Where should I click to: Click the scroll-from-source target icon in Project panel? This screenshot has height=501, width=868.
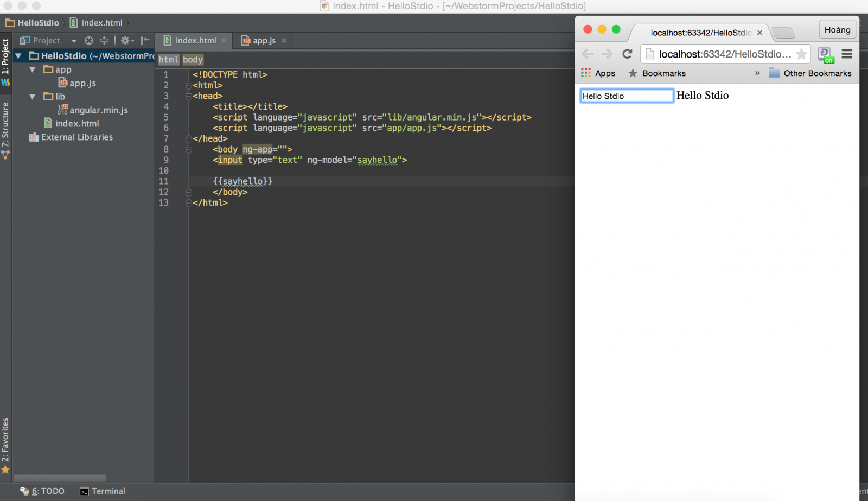click(x=89, y=41)
